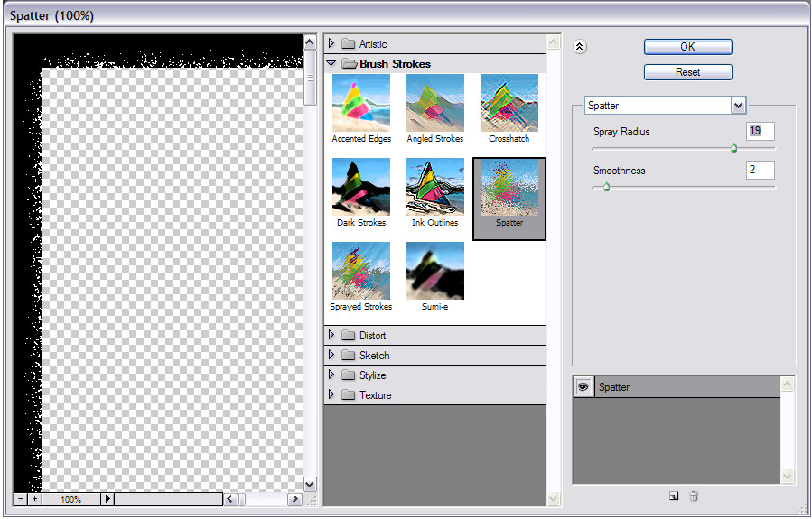Choose the Angled Strokes filter thumbnail
The width and height of the screenshot is (812, 519).
pyautogui.click(x=435, y=103)
